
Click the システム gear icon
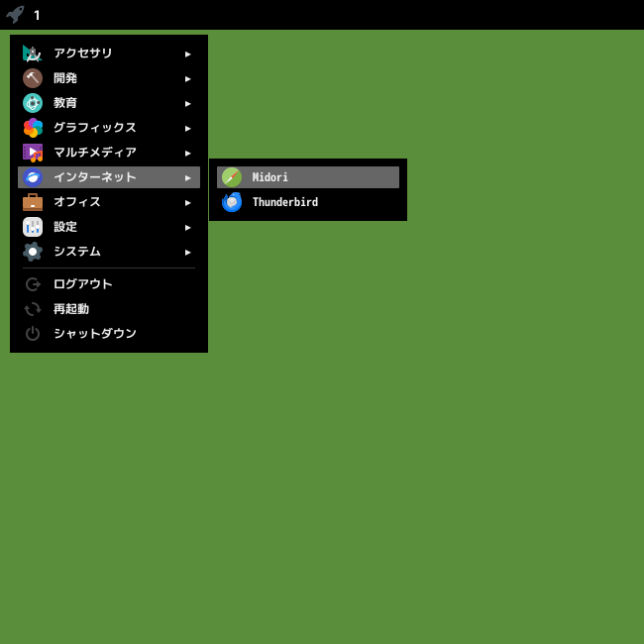(33, 252)
